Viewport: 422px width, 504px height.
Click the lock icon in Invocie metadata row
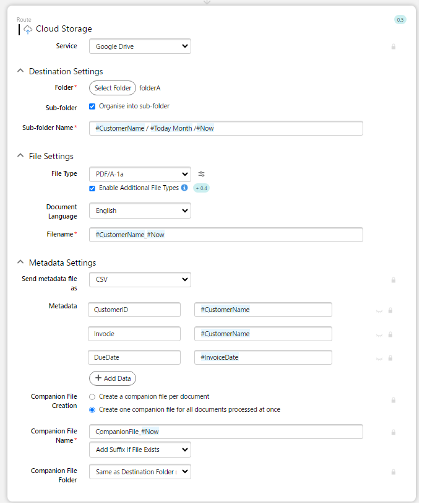[x=390, y=334]
